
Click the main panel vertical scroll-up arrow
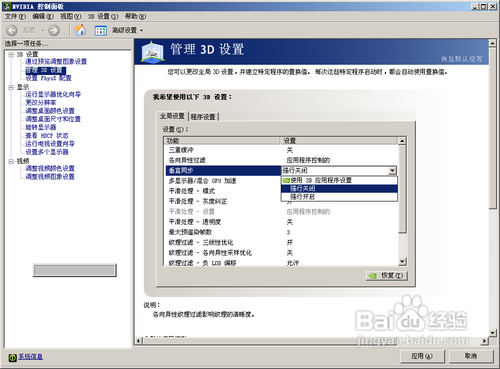click(x=493, y=43)
